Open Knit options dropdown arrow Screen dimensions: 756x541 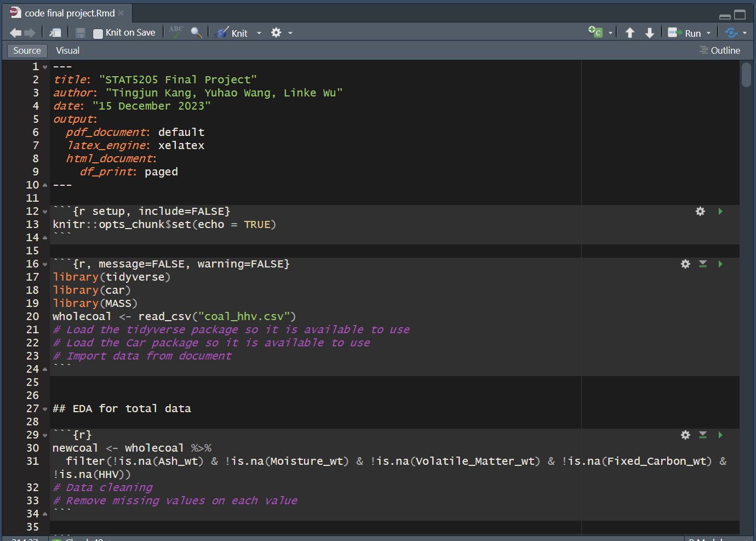(x=259, y=33)
